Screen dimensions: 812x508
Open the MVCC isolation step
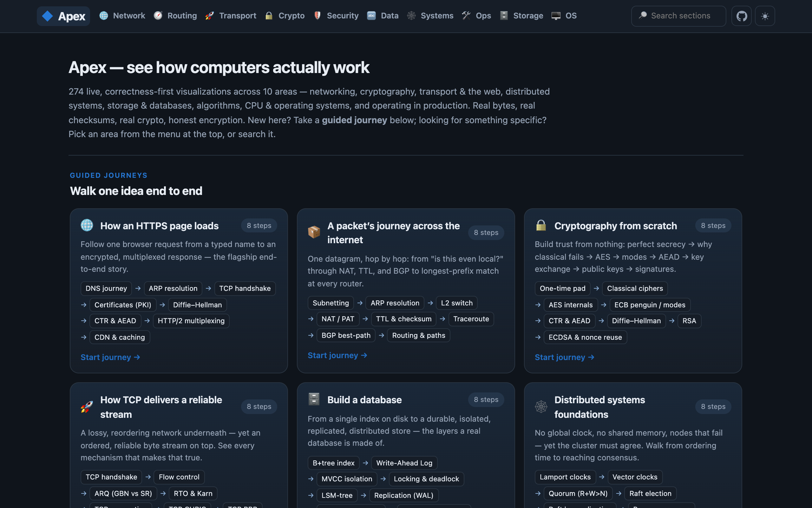(x=347, y=479)
